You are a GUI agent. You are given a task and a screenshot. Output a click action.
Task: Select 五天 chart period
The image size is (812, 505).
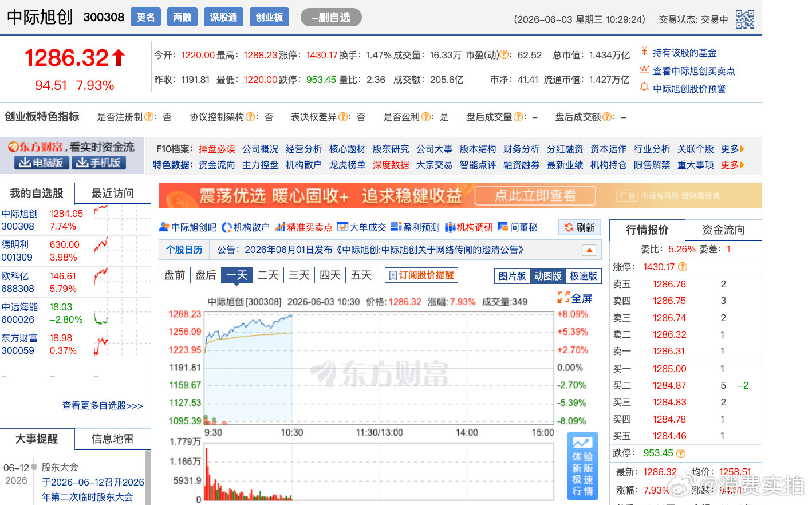361,275
